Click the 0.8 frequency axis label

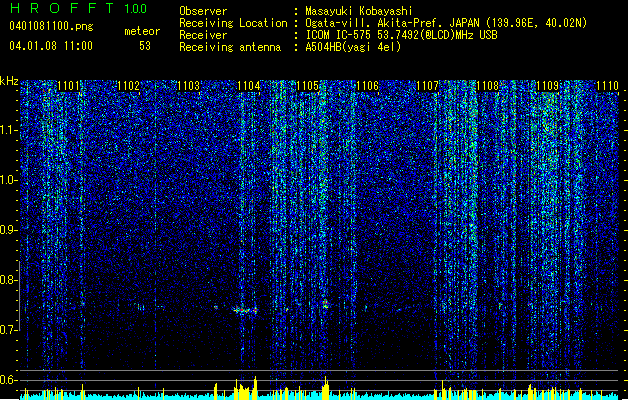click(9, 280)
